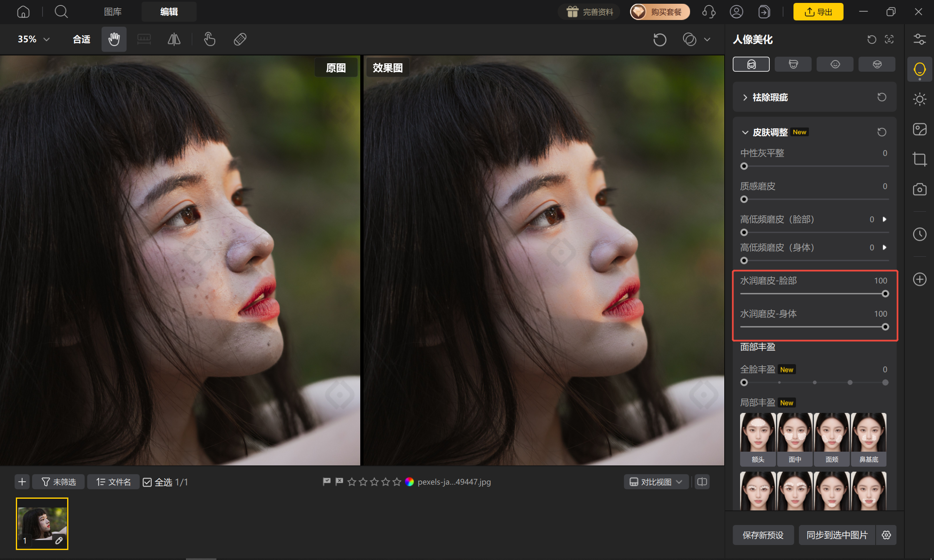Click the 水润磨皮-脸部 slider handle
934x560 pixels.
coord(885,294)
